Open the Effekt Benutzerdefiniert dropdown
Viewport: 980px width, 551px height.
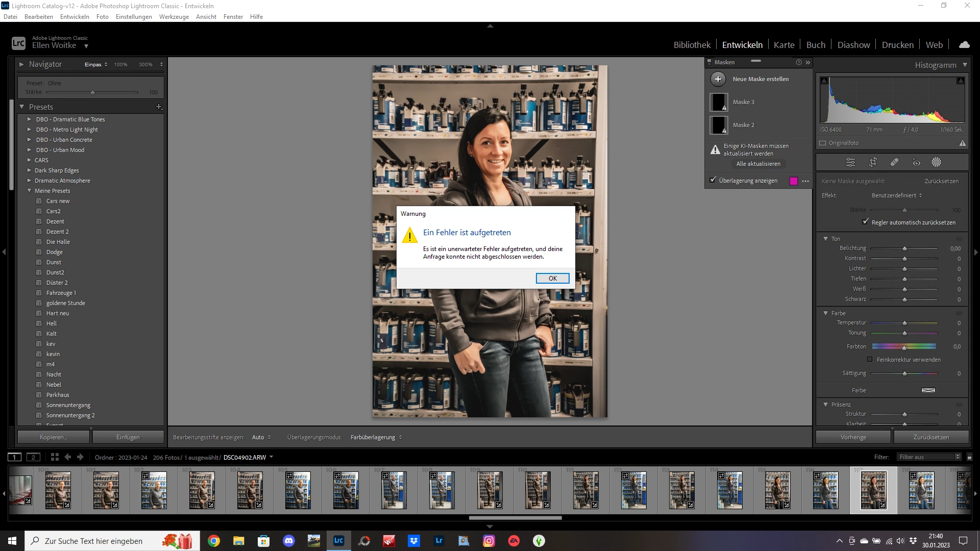tap(897, 195)
